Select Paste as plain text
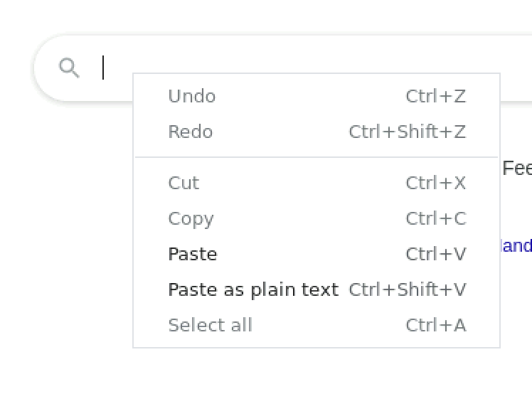The width and height of the screenshot is (532, 394). (253, 289)
